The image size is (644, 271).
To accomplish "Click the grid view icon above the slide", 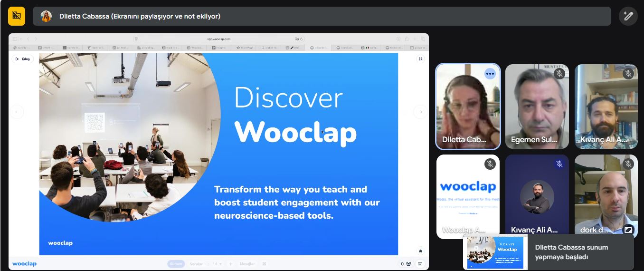I will [420, 59].
